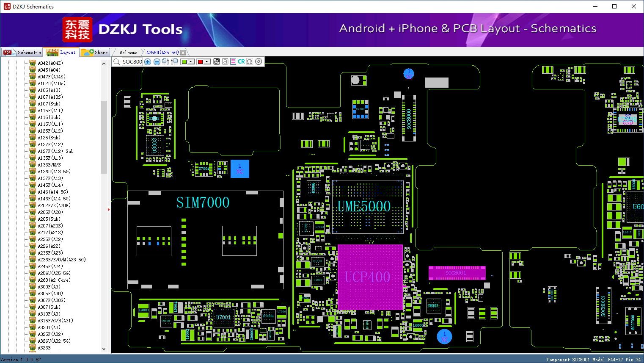Select A127F(A12) Sub entry
This screenshot has height=363, width=644.
(55, 151)
